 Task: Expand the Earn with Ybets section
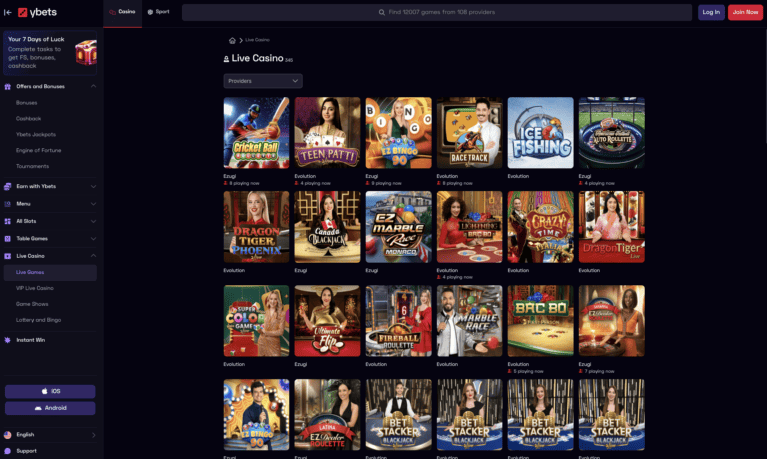93,186
